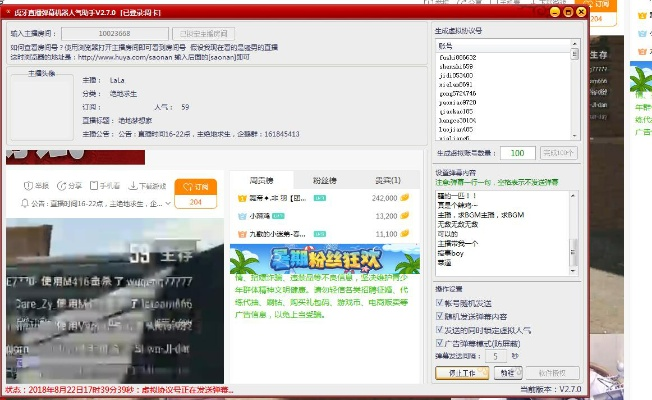Click the down arrow of danmaku content scrollbar
This screenshot has height=400, width=652.
[573, 271]
